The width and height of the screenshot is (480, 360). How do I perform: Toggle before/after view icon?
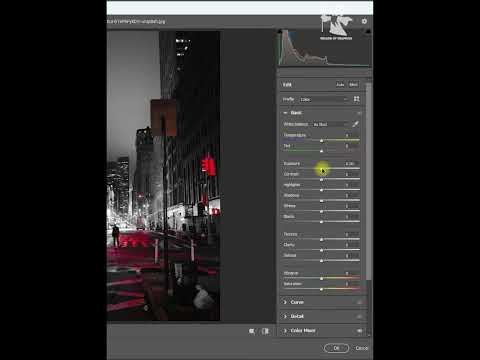click(265, 331)
